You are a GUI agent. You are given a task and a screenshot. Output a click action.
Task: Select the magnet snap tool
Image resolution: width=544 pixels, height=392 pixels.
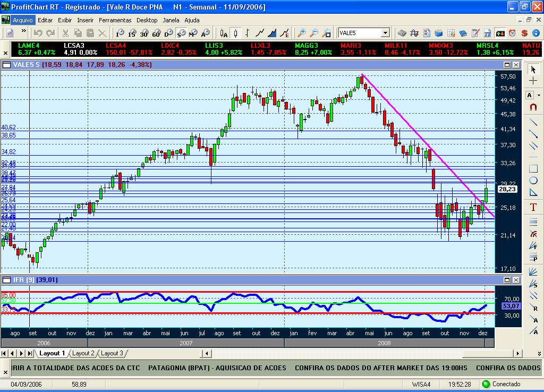pyautogui.click(x=533, y=107)
